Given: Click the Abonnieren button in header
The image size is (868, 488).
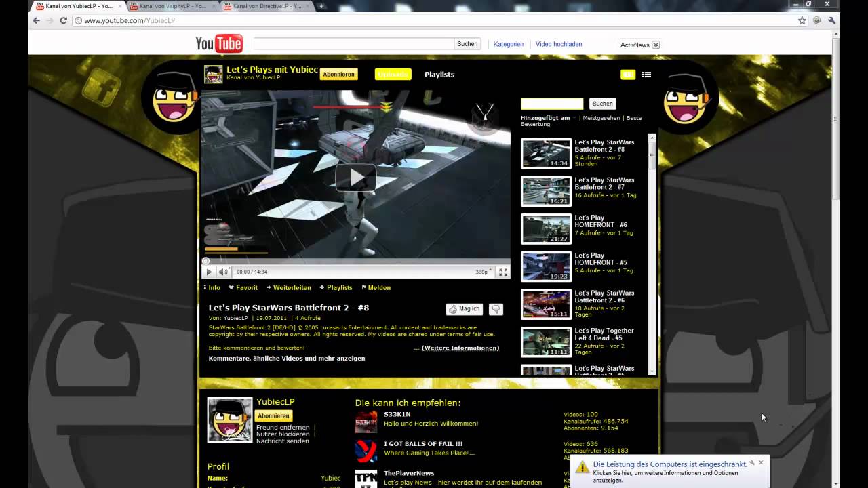Looking at the screenshot, I should click(338, 74).
